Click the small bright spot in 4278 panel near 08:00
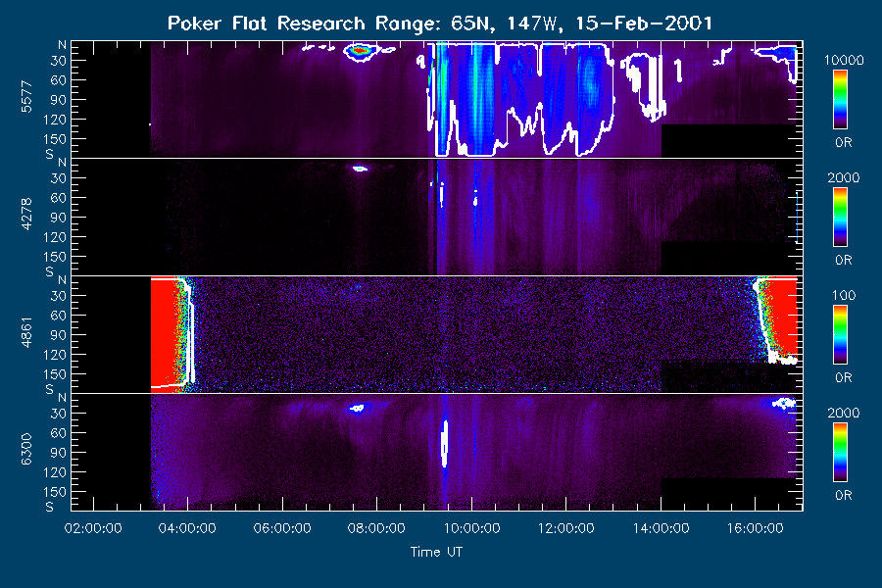 pos(360,169)
